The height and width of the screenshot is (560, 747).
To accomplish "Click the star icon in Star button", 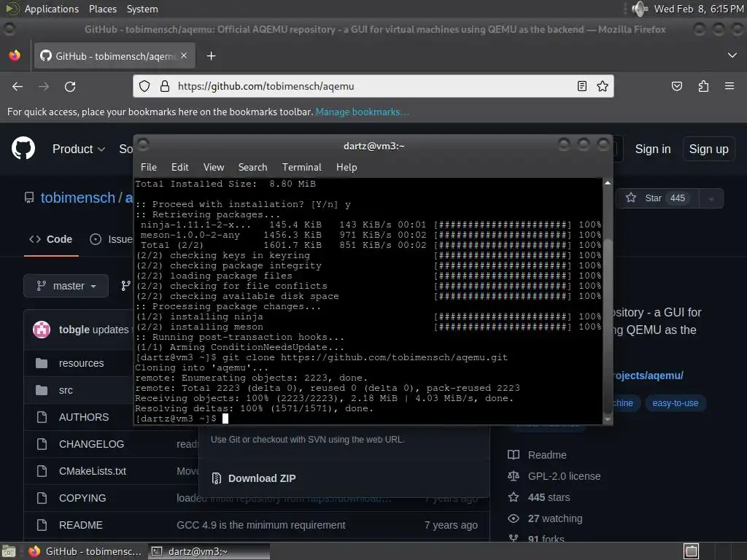I will coord(631,198).
